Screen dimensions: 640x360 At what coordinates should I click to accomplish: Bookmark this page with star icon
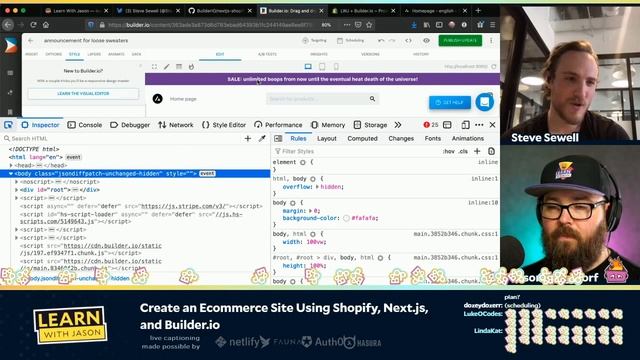pos(369,25)
